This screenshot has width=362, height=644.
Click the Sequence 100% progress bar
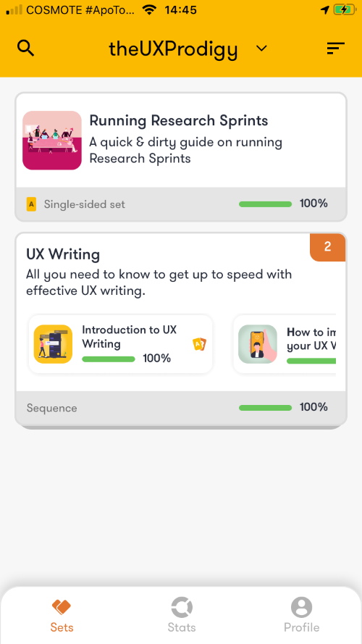[x=265, y=408]
